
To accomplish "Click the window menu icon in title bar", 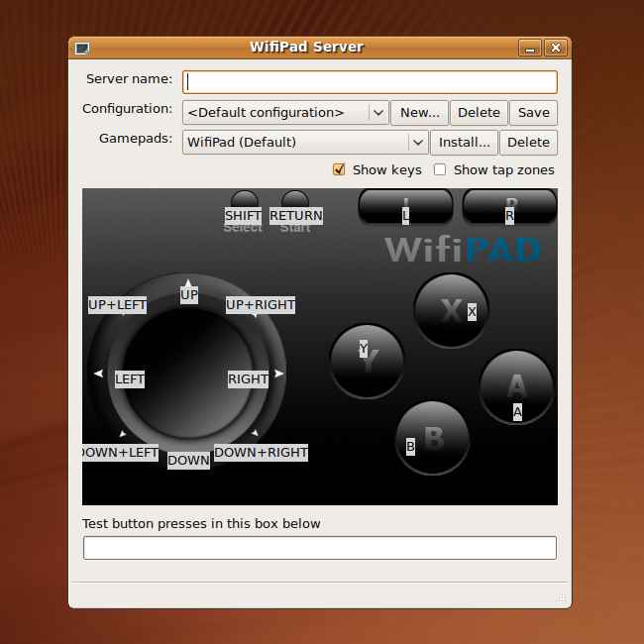I will tap(82, 49).
